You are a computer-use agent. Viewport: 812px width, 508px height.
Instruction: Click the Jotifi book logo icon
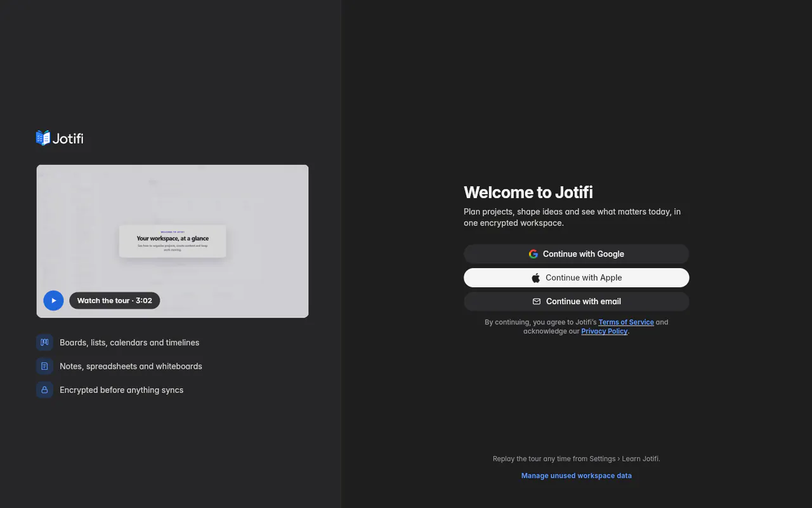[x=43, y=138]
